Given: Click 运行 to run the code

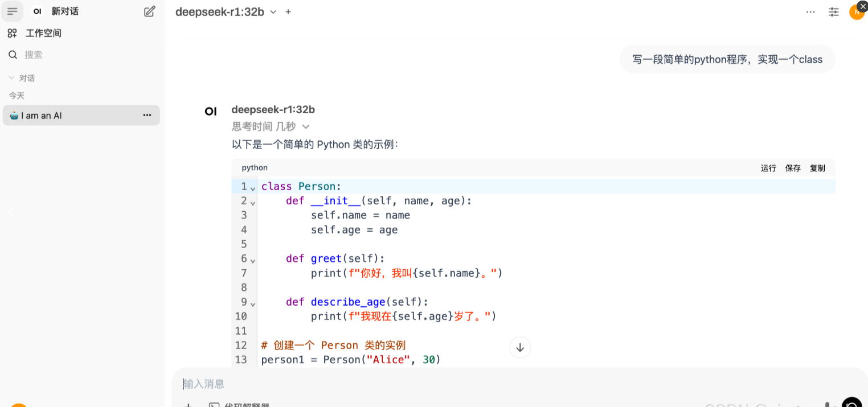Looking at the screenshot, I should (x=768, y=168).
